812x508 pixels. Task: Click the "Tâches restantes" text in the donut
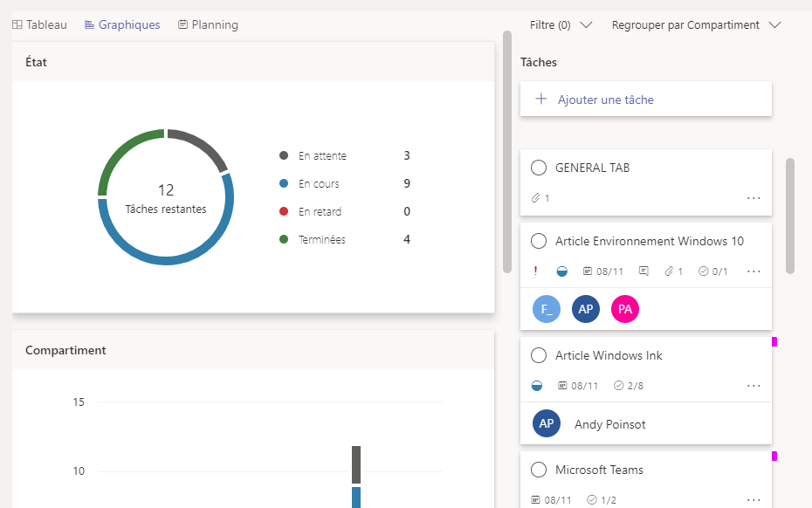(166, 209)
